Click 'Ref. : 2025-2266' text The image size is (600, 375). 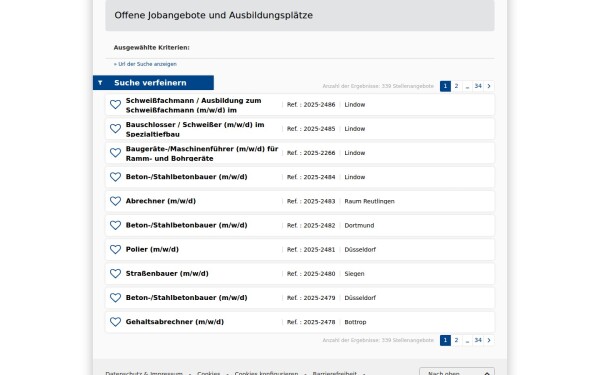click(x=311, y=153)
